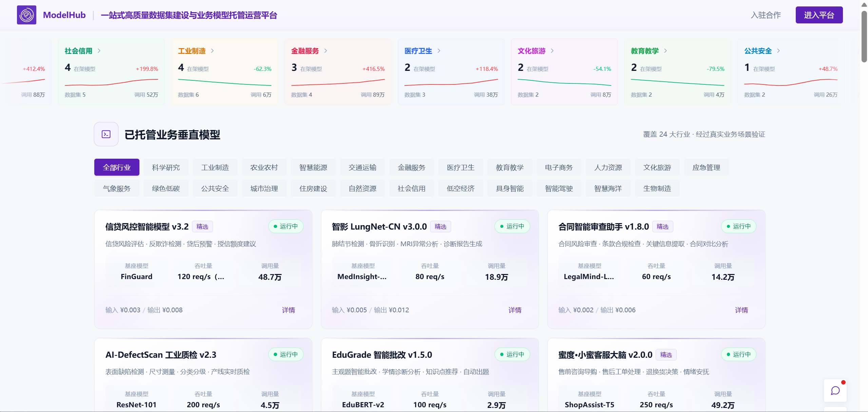Expand the 文化旅游 industry card chevron
Screen dimensions: 868x412
tap(552, 51)
